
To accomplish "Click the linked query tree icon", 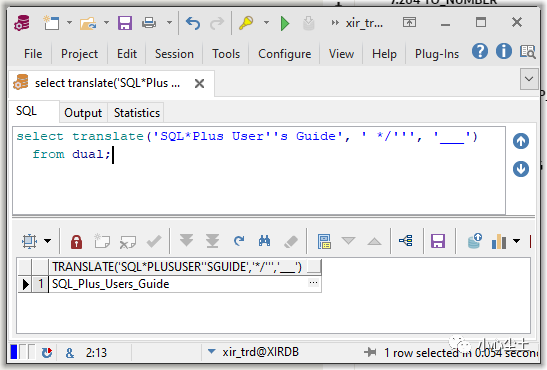I will click(x=406, y=241).
